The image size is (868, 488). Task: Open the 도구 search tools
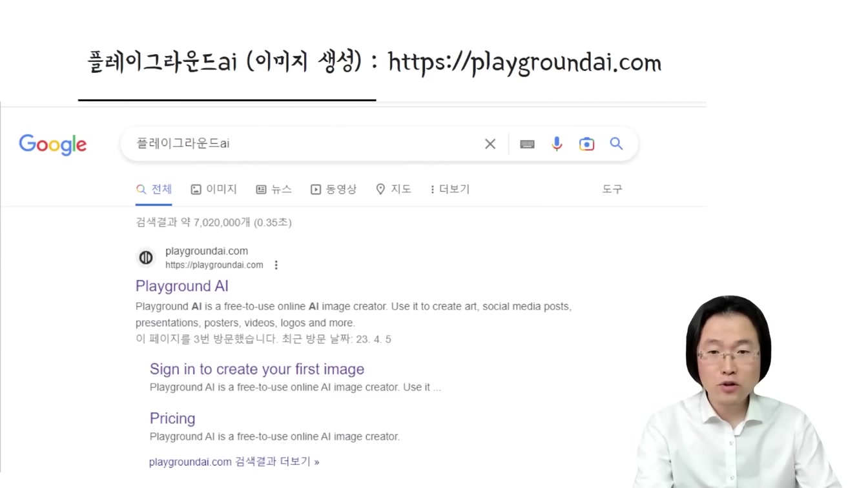click(612, 189)
